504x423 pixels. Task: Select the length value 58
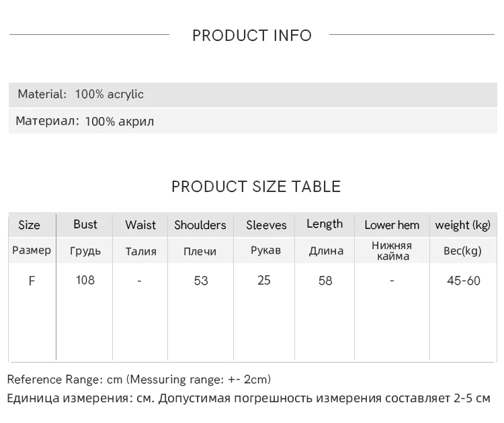pyautogui.click(x=325, y=281)
